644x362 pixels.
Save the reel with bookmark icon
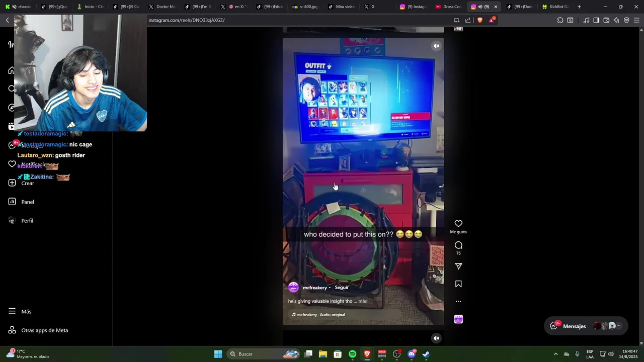pyautogui.click(x=458, y=284)
